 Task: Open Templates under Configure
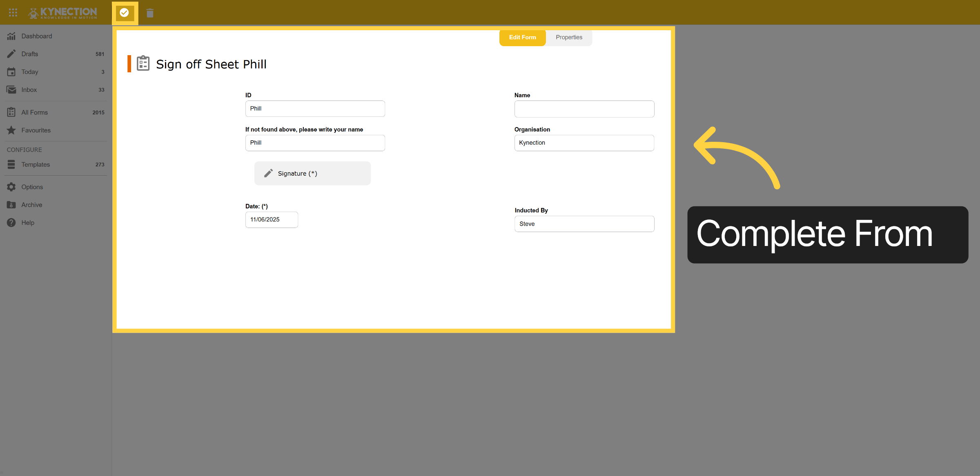[56, 164]
